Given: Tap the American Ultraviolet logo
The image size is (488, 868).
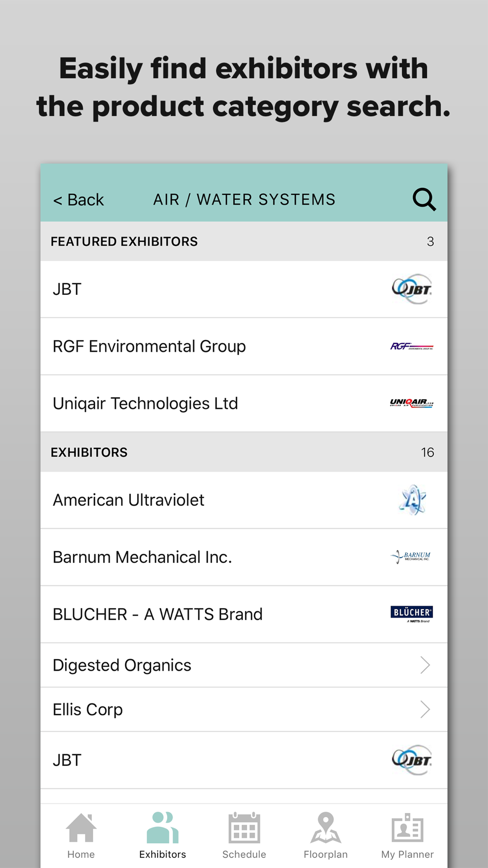Looking at the screenshot, I should pos(413,500).
